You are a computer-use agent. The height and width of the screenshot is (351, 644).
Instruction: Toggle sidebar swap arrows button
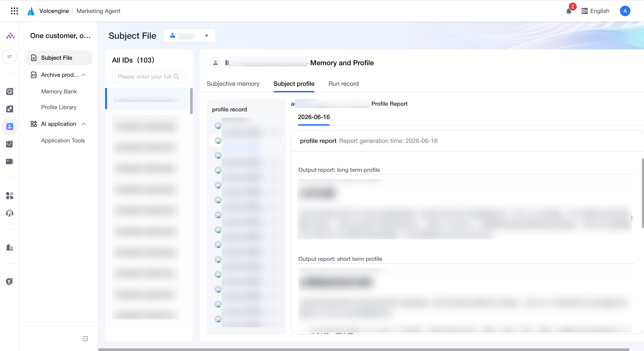coord(9,56)
